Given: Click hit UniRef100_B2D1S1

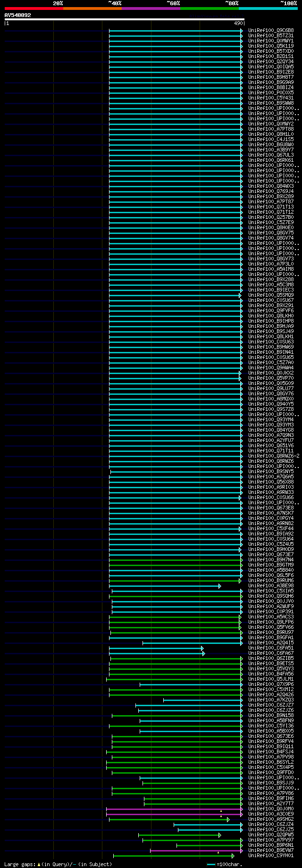Looking at the screenshot, I should [x=271, y=56].
